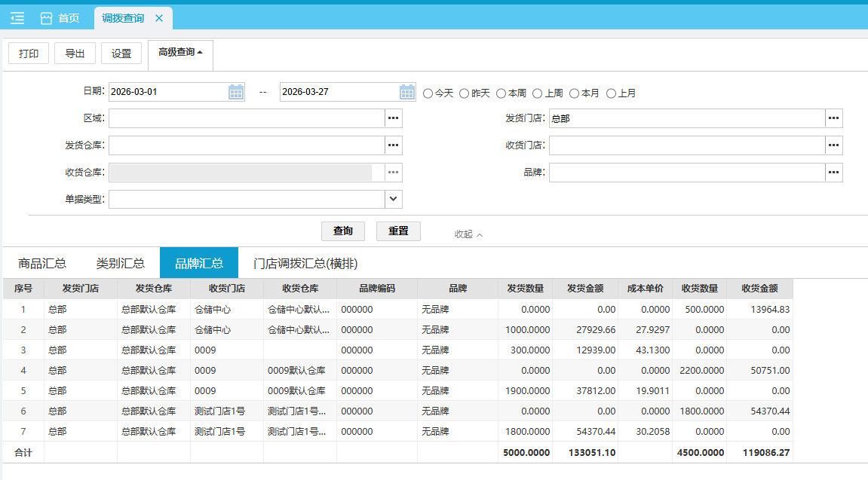Open the 收货门店 lookup ellipsis button
The width and height of the screenshot is (868, 480).
(x=833, y=145)
